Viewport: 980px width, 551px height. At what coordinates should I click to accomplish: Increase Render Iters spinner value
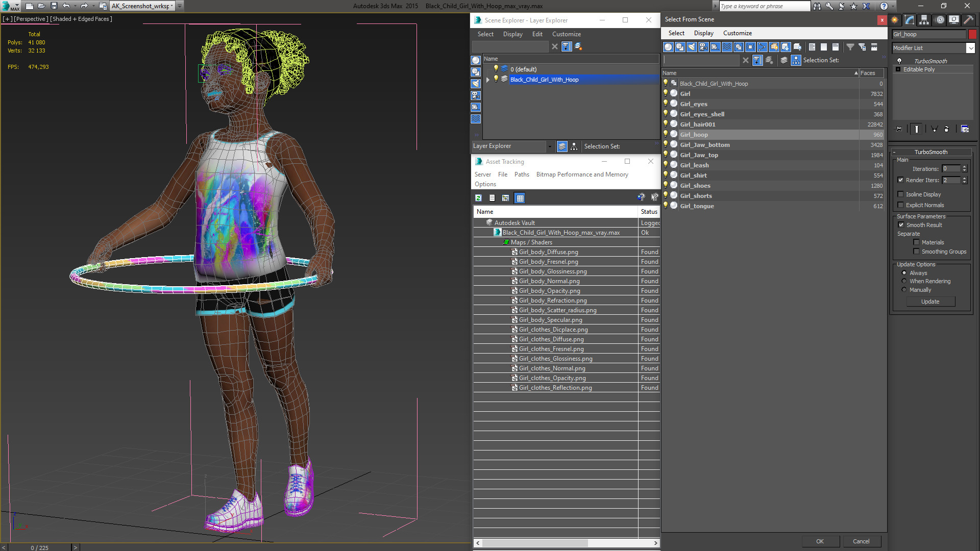964,178
